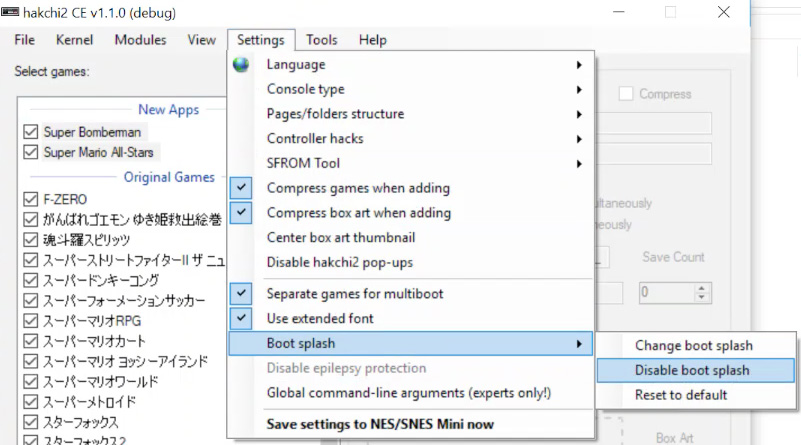Viewport: 801px width, 445px height.
Task: Uncheck Super Bomberman game
Action: [x=31, y=132]
